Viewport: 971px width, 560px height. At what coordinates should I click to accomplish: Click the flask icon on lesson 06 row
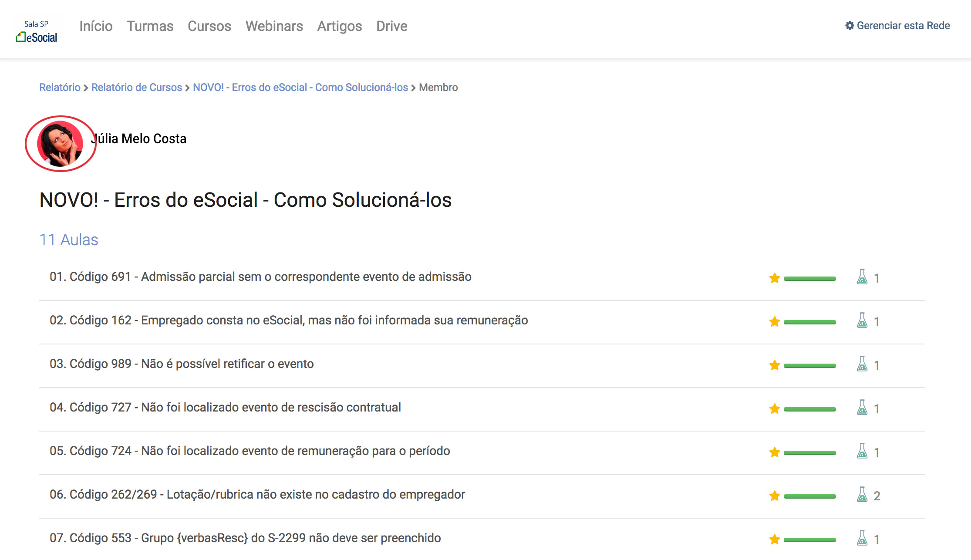point(862,495)
